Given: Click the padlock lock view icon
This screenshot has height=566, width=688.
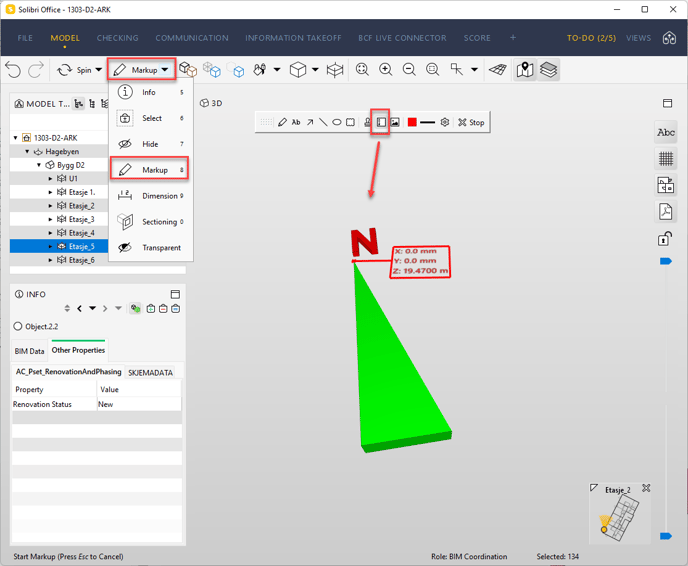Looking at the screenshot, I should point(665,239).
